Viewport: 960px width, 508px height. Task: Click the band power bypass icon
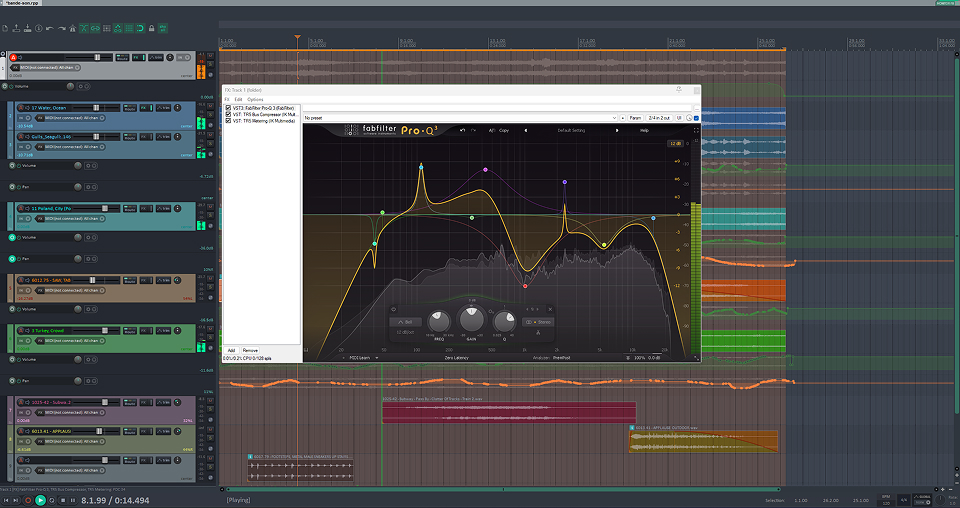[x=393, y=309]
